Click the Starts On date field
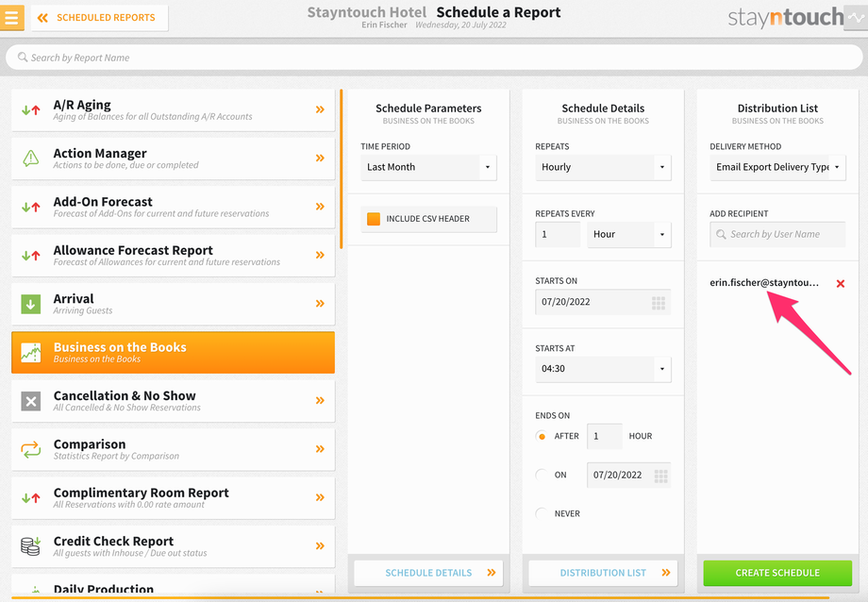This screenshot has height=602, width=868. pos(603,302)
